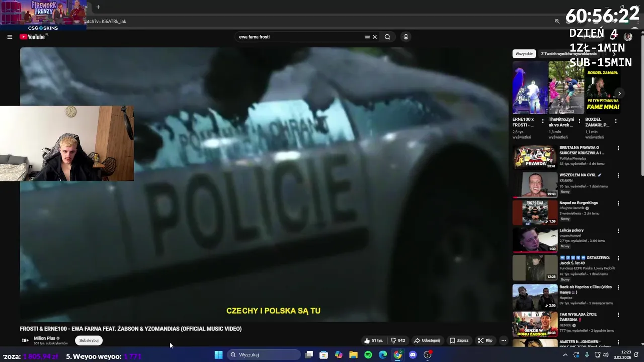Open options menu for 'ERNE100 x FROSTI' short
Image resolution: width=644 pixels, height=362 pixels.
tap(542, 121)
